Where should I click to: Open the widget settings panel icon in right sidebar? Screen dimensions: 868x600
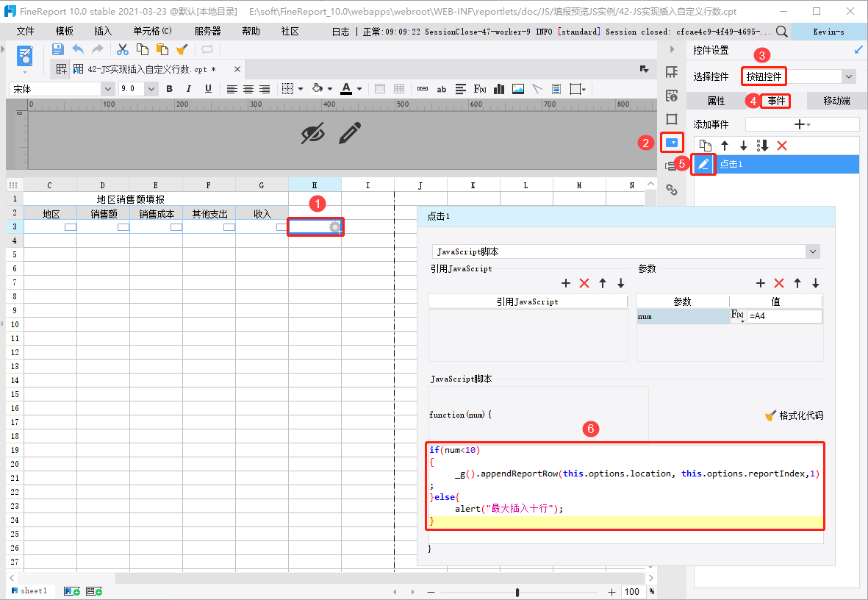(672, 143)
